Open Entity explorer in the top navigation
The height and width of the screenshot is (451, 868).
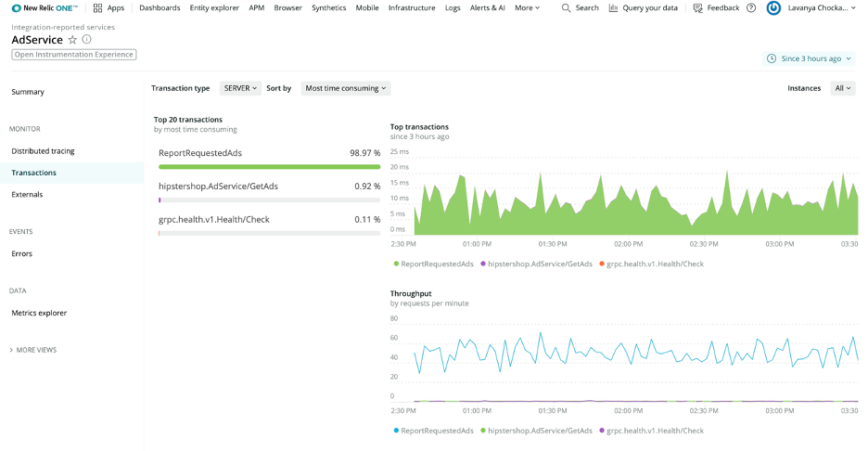pos(214,7)
